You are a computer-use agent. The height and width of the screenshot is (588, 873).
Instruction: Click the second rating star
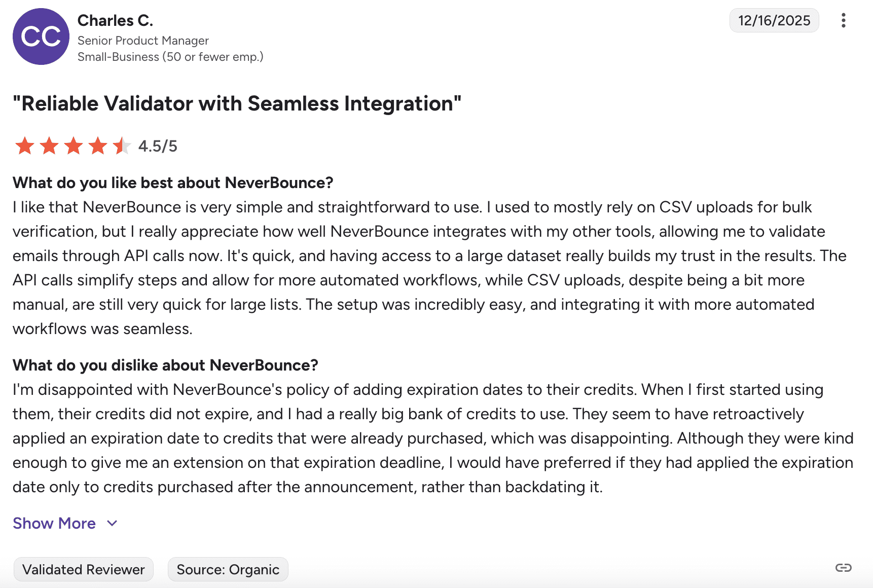coord(49,146)
